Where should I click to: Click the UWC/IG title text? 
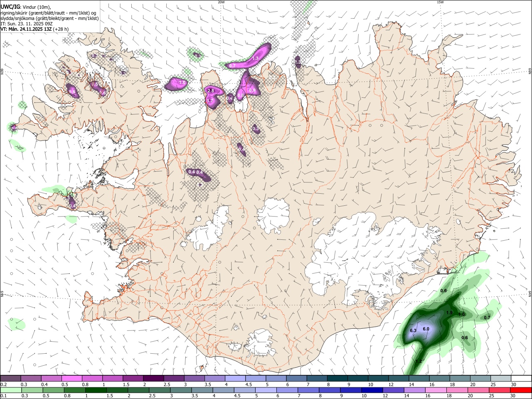[x=10, y=6]
